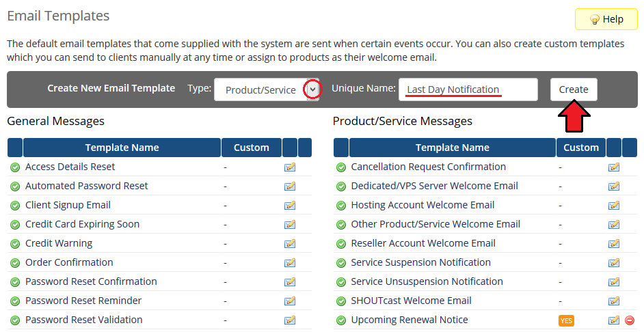Screen dimensions: 644x332
Task: Click edit icon for Password Reset Validation
Action: coord(290,320)
